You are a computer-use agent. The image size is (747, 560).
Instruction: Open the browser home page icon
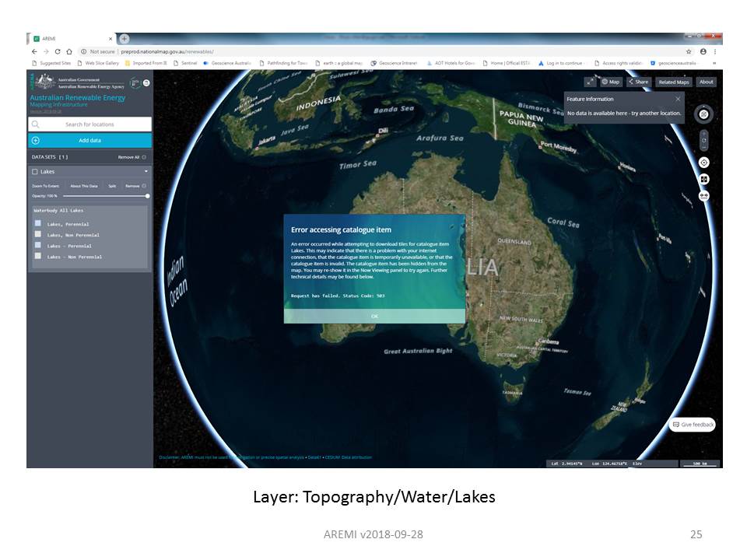point(69,51)
